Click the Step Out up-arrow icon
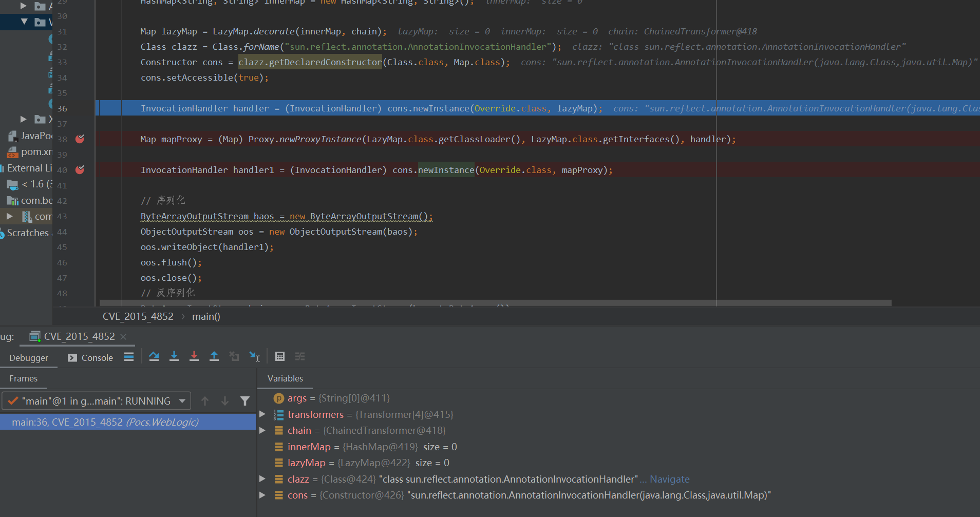Viewport: 980px width, 517px height. 214,356
